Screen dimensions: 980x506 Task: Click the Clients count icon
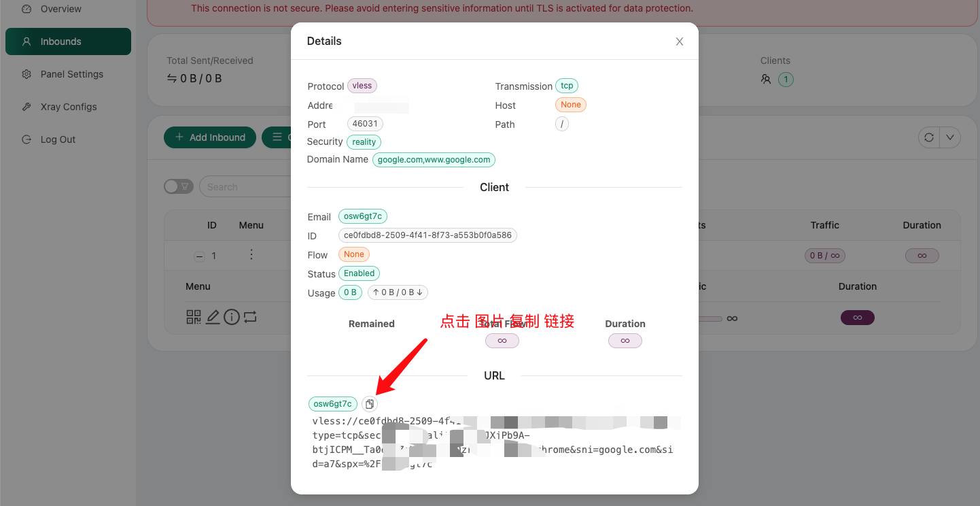tap(766, 80)
